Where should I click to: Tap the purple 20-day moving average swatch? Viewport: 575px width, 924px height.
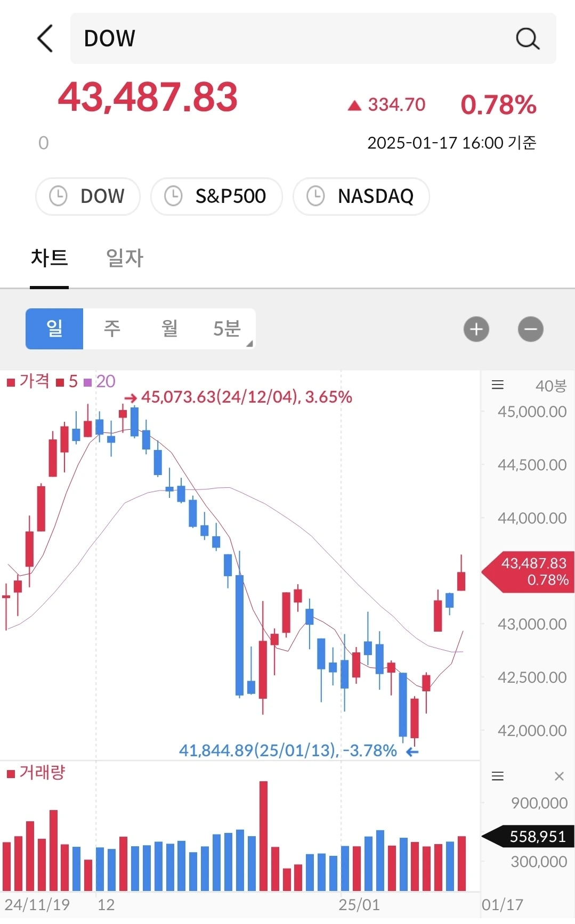[88, 382]
